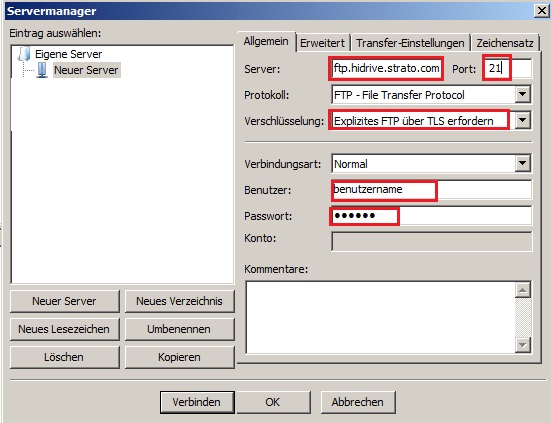Click the Servermanager title bar text
The width and height of the screenshot is (551, 423).
[x=52, y=11]
